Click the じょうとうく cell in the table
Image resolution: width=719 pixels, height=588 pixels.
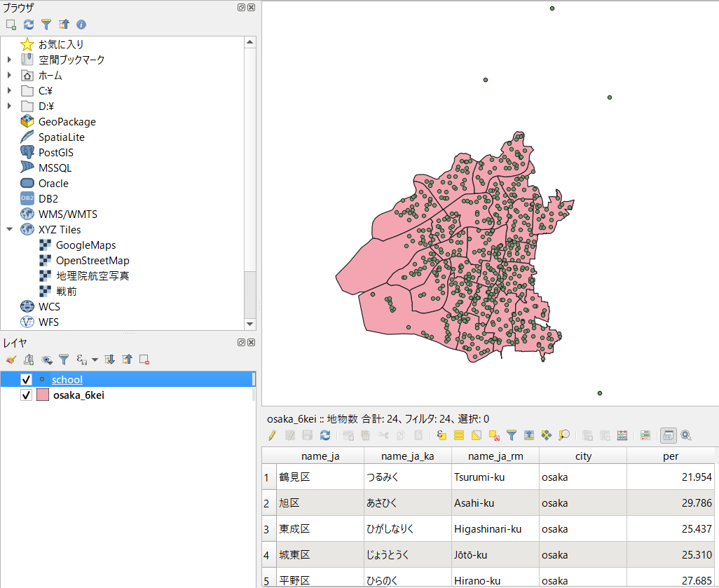coord(408,555)
